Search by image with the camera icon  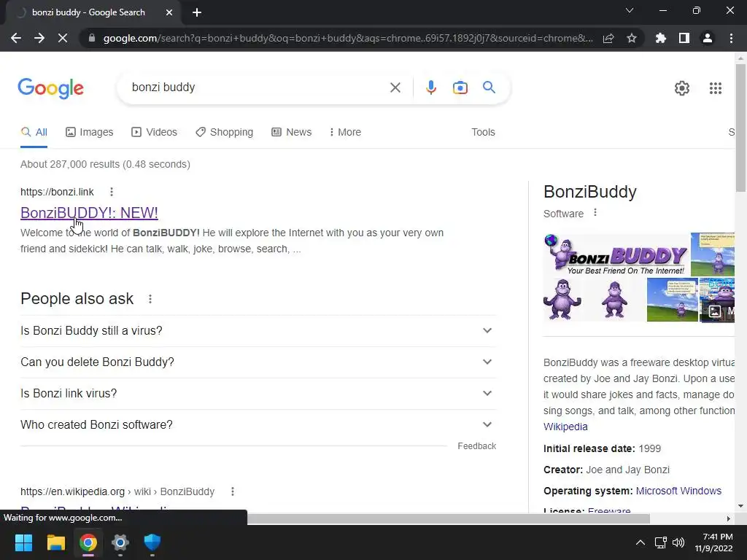coord(460,87)
